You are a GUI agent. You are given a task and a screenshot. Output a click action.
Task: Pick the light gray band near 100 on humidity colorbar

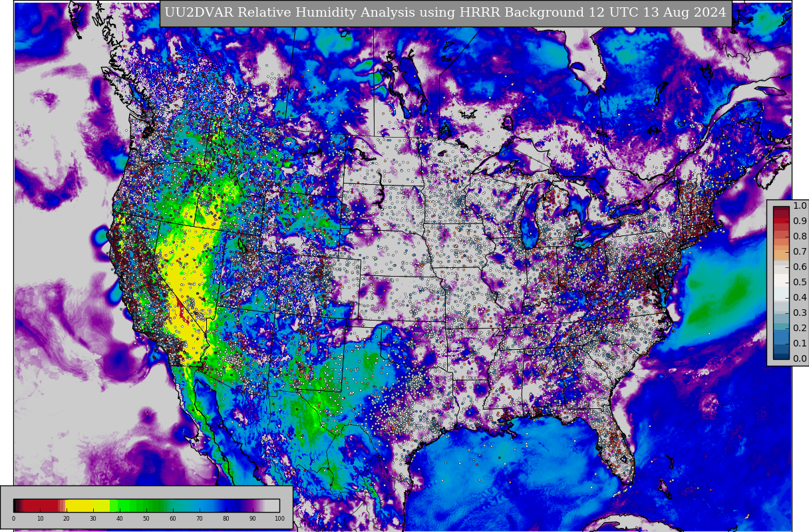tap(271, 505)
